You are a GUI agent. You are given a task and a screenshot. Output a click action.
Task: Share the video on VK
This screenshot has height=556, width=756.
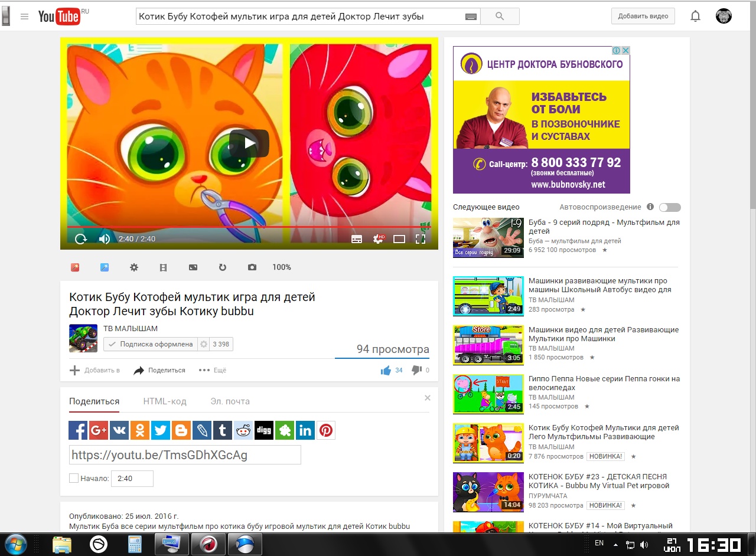click(x=119, y=430)
